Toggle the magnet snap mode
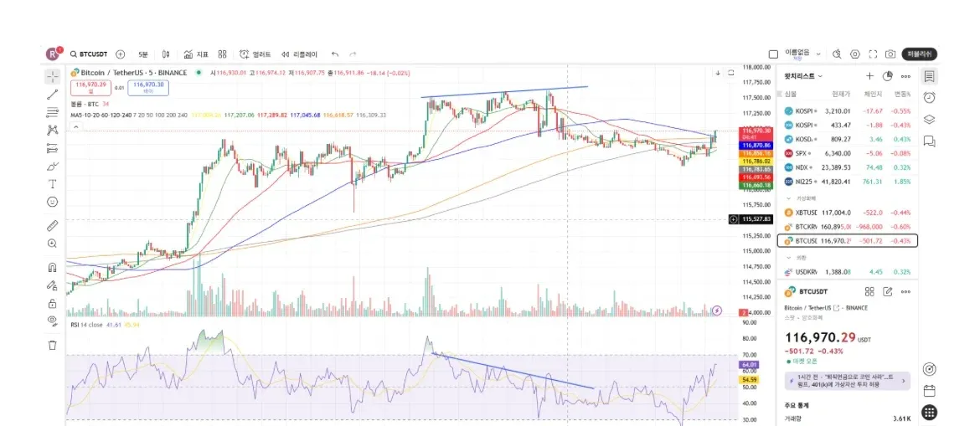The height and width of the screenshot is (426, 980). (x=53, y=267)
